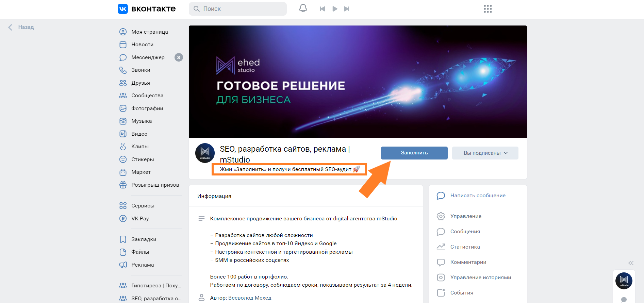Screen dimensions: 644x303
Task: Open VK Pay ruble icon
Action: [123, 219]
